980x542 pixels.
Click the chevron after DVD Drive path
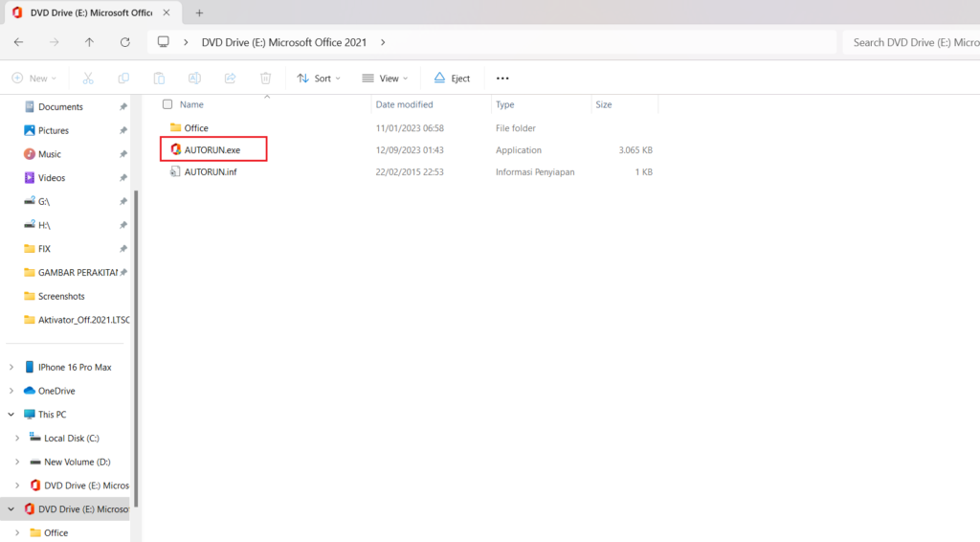coord(383,42)
